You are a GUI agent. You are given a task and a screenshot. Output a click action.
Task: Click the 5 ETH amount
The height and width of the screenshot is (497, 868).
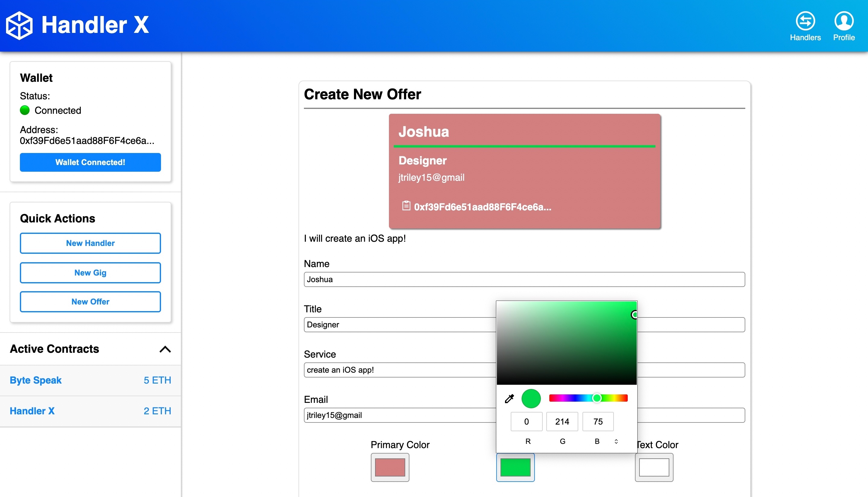(157, 380)
